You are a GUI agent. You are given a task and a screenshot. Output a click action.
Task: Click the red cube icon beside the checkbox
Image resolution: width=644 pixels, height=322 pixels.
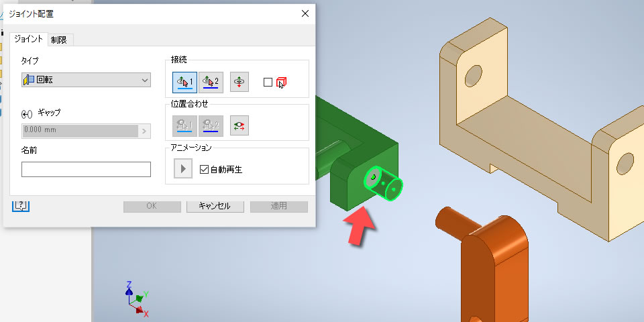coord(281,82)
